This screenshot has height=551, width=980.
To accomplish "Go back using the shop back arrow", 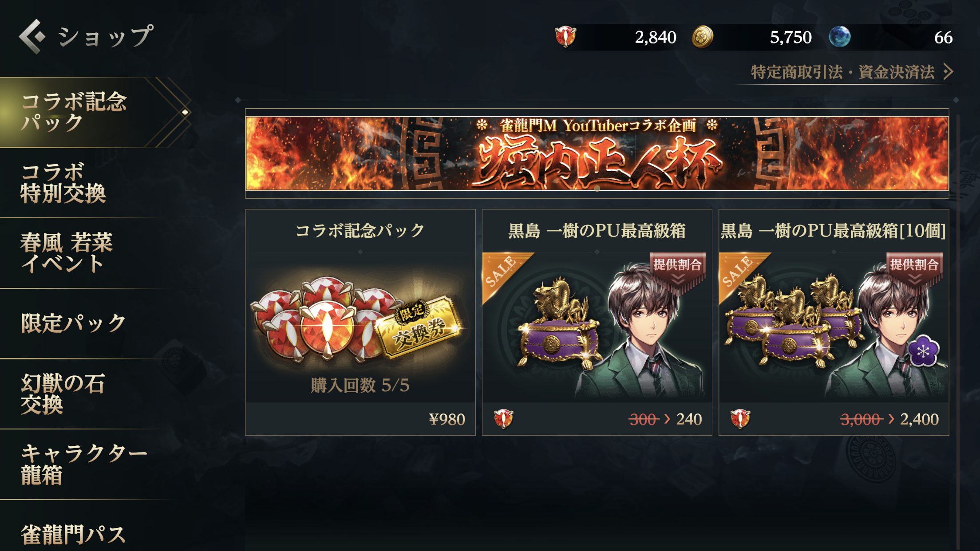I will point(32,36).
